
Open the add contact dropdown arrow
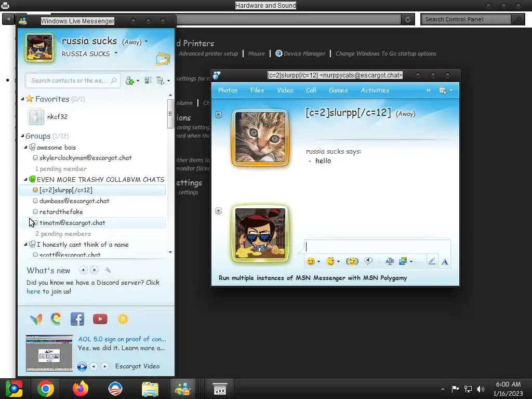click(x=138, y=81)
